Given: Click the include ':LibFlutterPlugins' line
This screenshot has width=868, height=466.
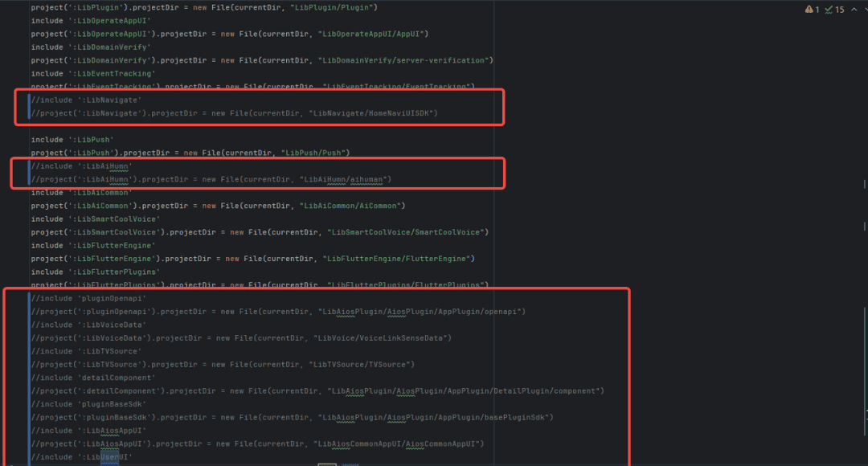Looking at the screenshot, I should tap(96, 272).
